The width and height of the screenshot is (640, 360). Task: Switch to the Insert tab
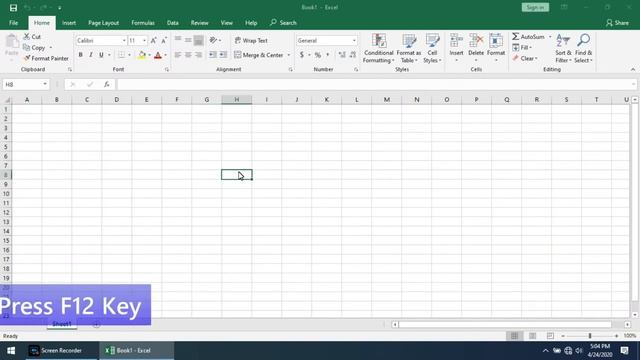point(69,23)
